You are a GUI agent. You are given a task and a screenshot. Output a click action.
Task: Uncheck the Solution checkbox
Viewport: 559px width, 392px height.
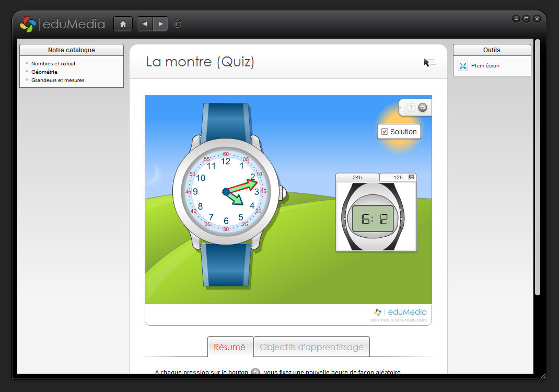(385, 132)
